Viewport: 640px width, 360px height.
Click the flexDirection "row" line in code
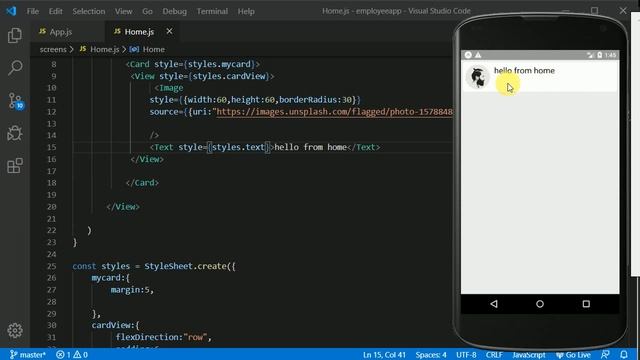[x=164, y=337]
